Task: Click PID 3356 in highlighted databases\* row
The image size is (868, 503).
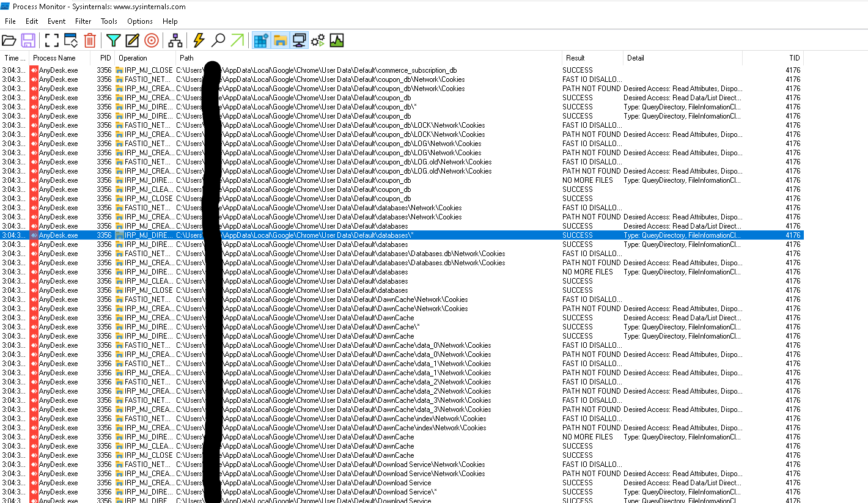Action: [104, 235]
